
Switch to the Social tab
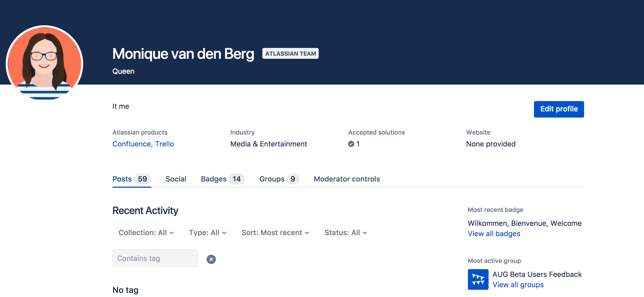click(x=176, y=179)
